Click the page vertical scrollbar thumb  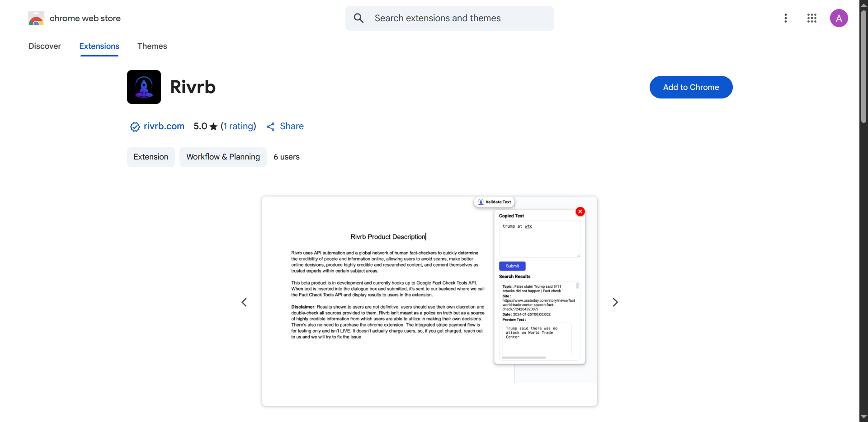click(x=863, y=66)
